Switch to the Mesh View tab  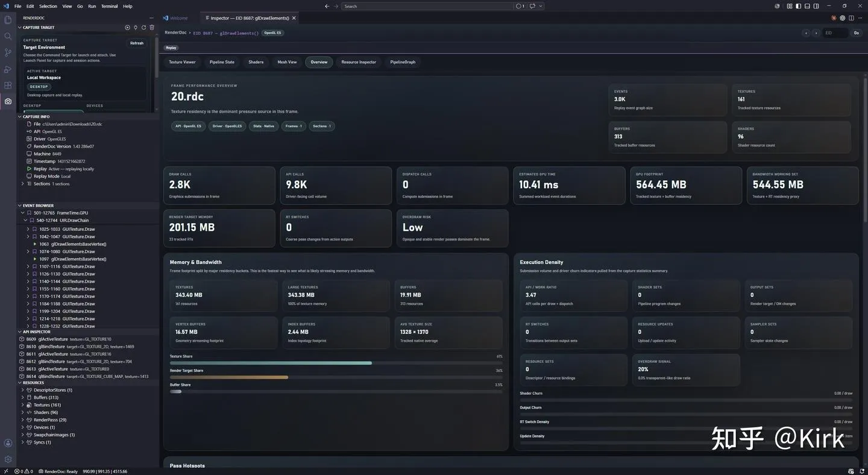(x=287, y=62)
